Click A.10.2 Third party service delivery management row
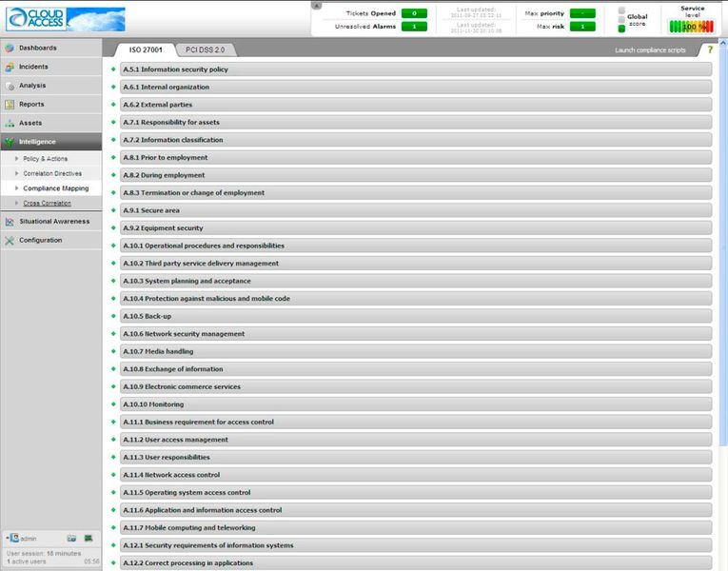 416,264
